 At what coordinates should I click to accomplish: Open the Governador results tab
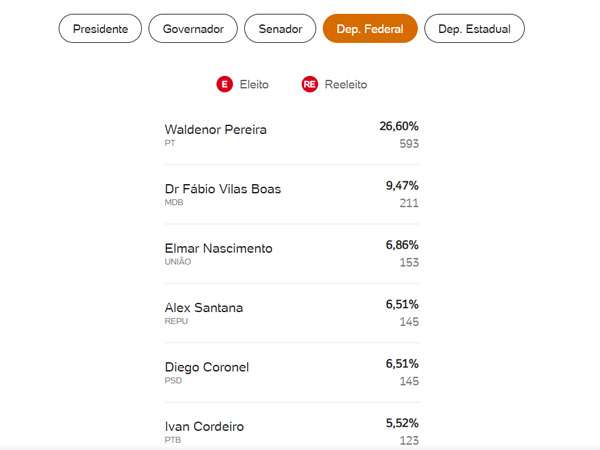click(x=194, y=29)
